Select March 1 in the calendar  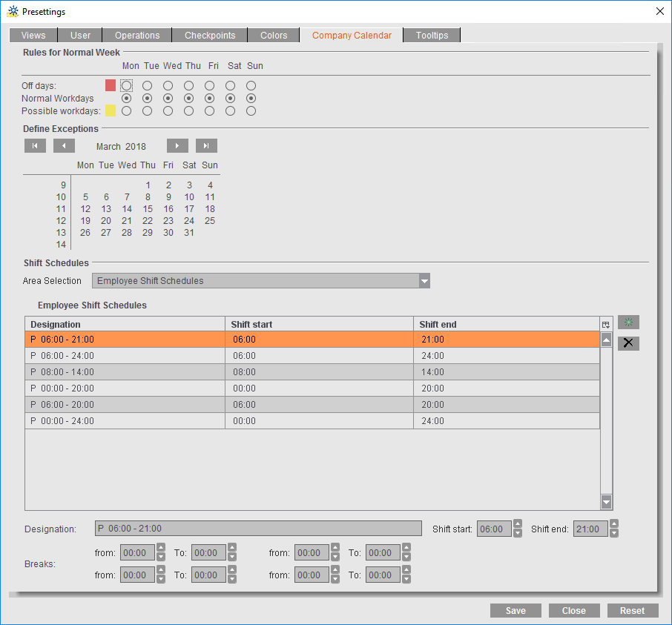[x=148, y=185]
